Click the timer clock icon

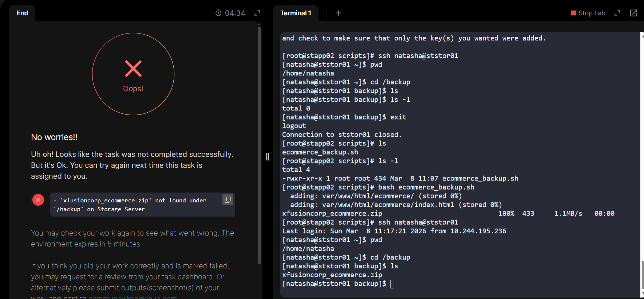[218, 13]
